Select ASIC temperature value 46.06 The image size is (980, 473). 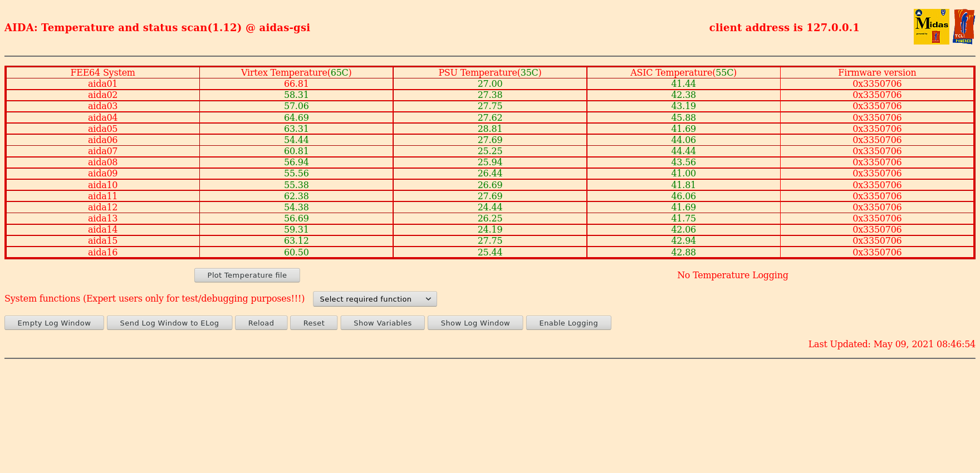pos(683,196)
